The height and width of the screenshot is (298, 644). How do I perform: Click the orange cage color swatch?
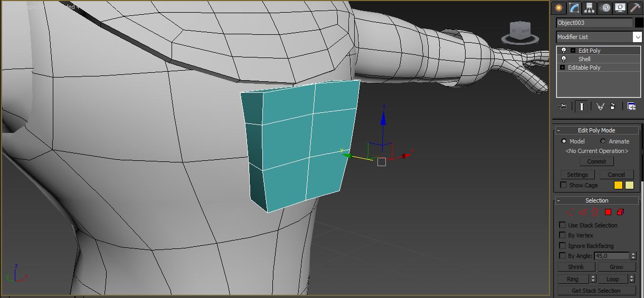coord(618,185)
